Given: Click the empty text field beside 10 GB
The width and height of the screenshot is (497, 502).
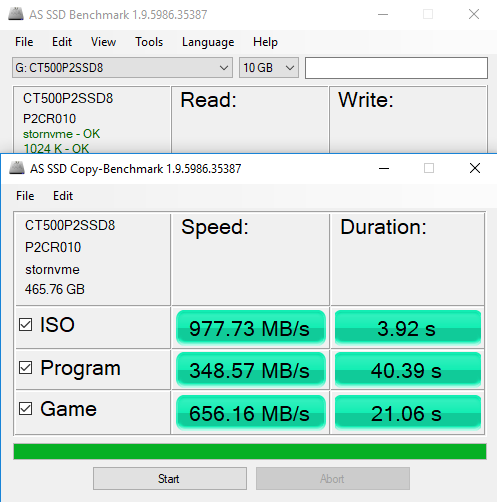Looking at the screenshot, I should (396, 68).
